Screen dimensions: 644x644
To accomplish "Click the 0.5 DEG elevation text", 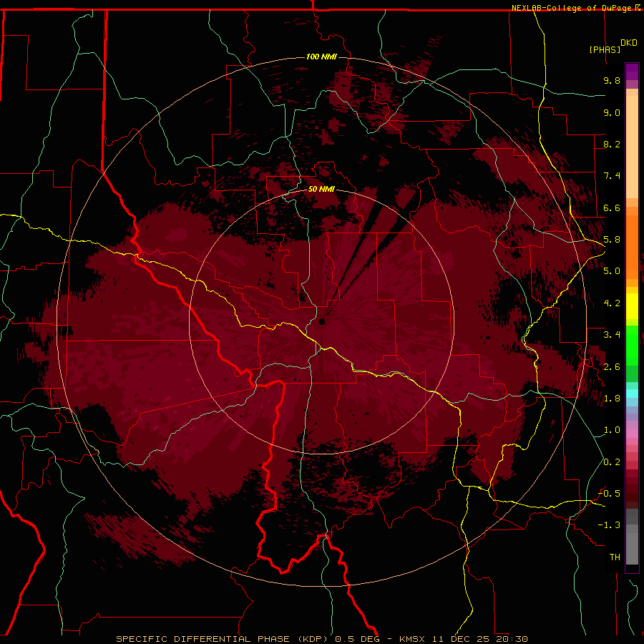I will tap(358, 639).
